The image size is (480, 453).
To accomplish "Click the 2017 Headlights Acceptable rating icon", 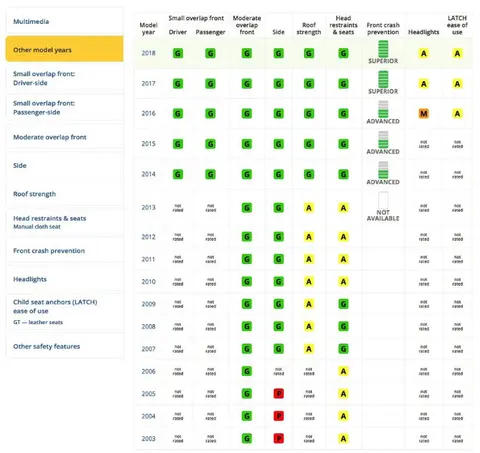I will [x=424, y=84].
